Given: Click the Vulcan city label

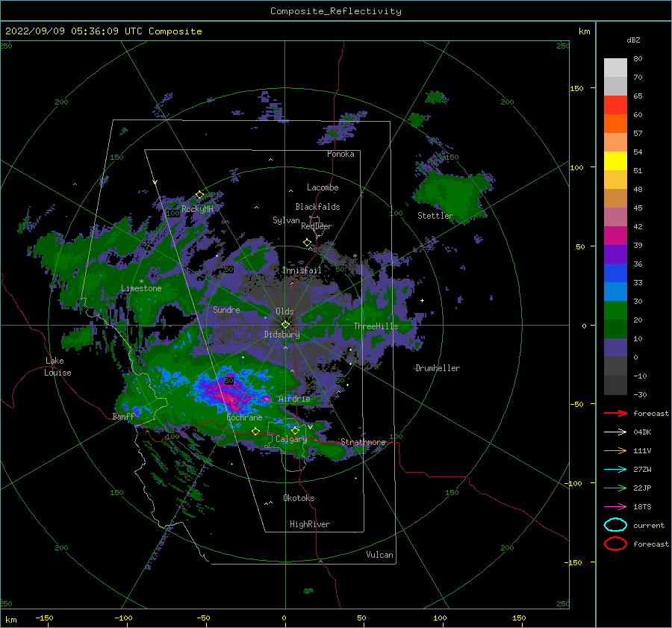Looking at the screenshot, I should pos(380,555).
